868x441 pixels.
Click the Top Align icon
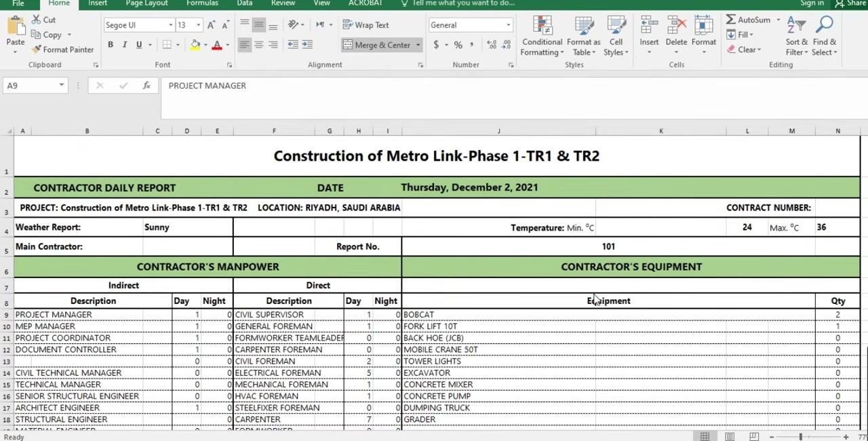tap(245, 25)
